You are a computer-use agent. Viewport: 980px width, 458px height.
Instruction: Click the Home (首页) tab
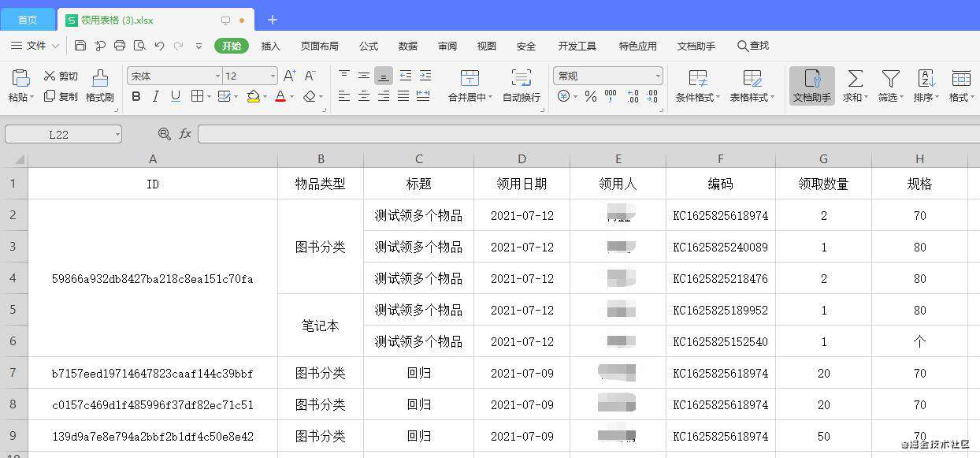click(x=28, y=20)
